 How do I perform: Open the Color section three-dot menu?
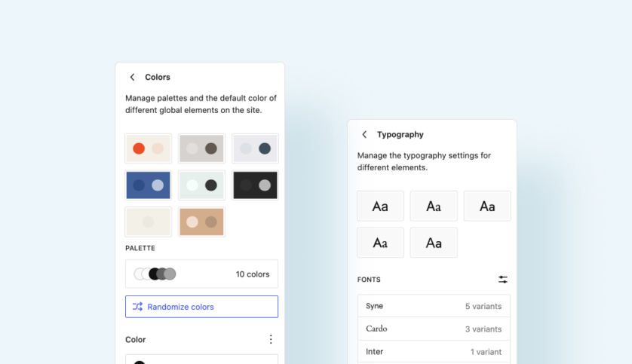pyautogui.click(x=271, y=339)
